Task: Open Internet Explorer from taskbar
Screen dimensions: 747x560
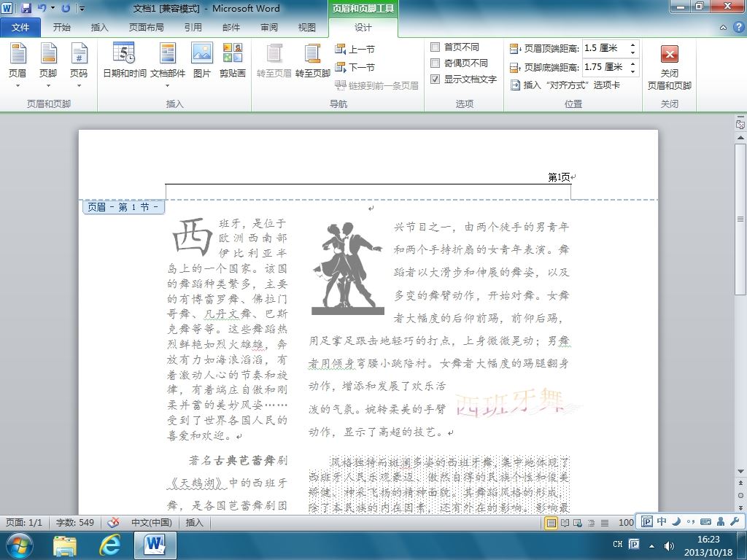Action: pos(109,545)
